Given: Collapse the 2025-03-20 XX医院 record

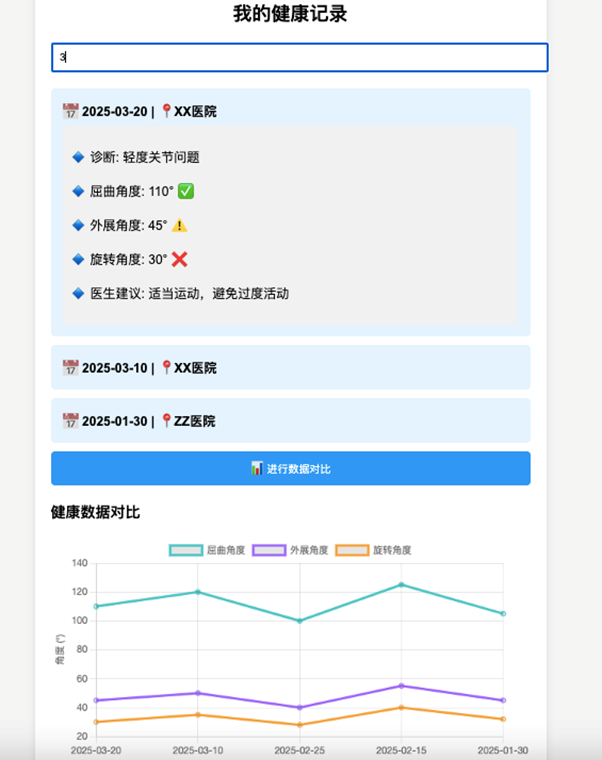Looking at the screenshot, I should (x=290, y=111).
